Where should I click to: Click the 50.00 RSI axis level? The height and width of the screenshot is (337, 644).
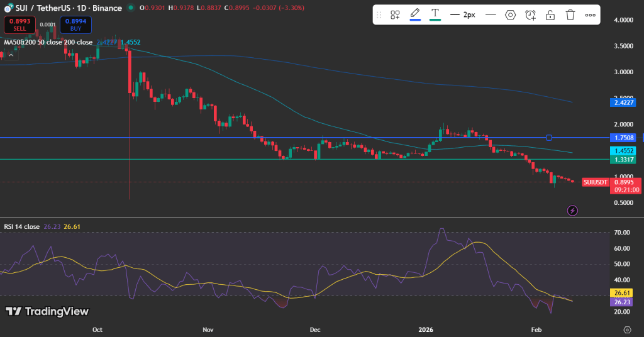coord(622,264)
